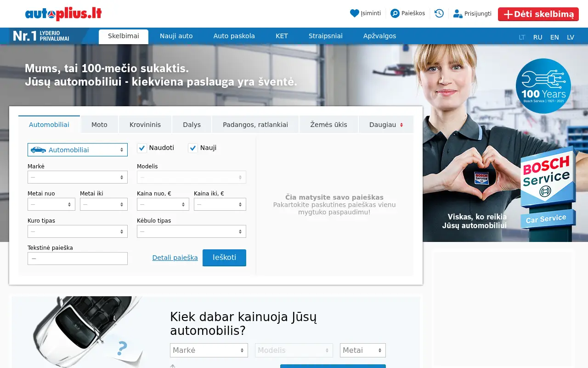Viewport: 588px width, 368px height.
Task: Switch to the Krovininis tab
Action: coord(145,125)
